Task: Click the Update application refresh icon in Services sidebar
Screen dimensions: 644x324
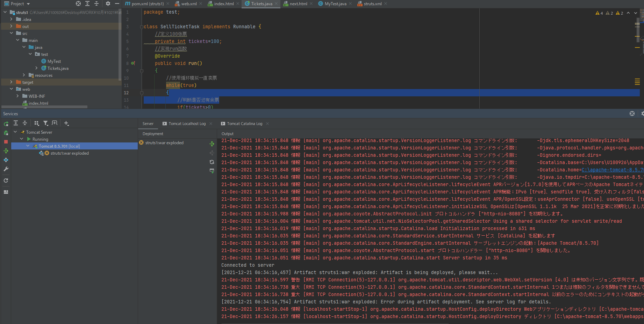Action: [6, 181]
